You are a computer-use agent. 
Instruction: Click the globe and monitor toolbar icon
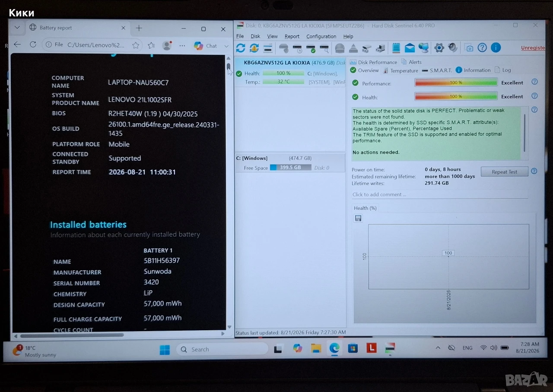pyautogui.click(x=424, y=47)
